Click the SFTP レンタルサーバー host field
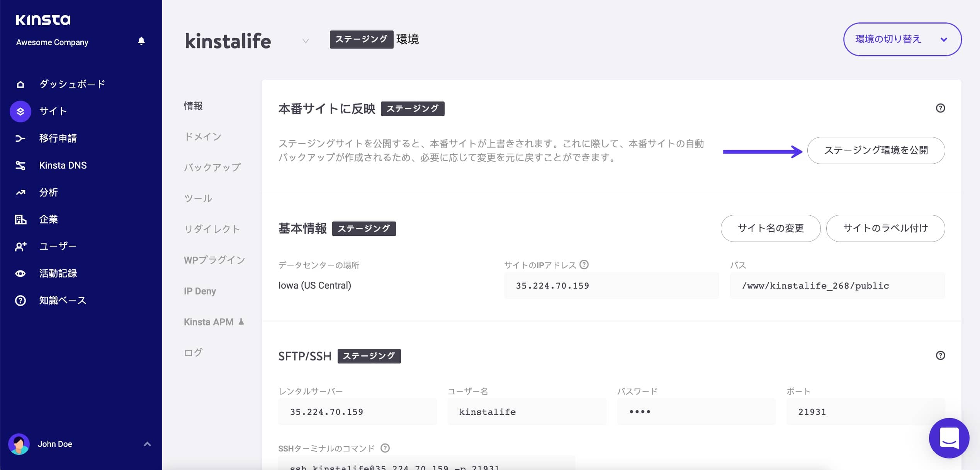Screen dimensions: 980x470 click(x=357, y=412)
